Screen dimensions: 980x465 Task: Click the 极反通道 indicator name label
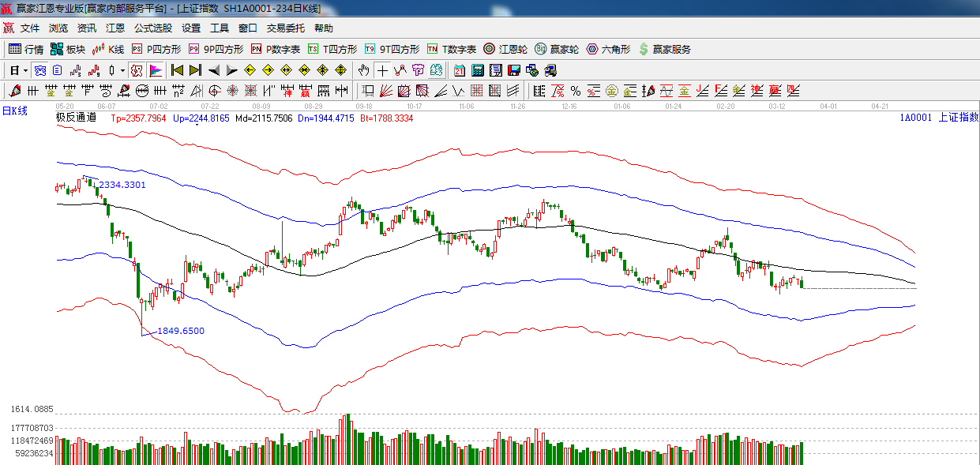click(76, 118)
